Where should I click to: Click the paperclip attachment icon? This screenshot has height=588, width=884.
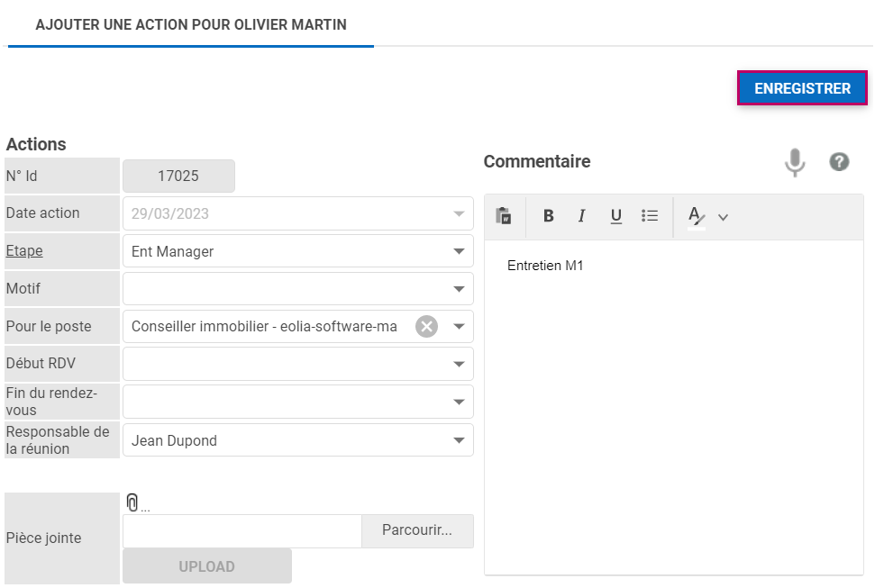tap(132, 502)
